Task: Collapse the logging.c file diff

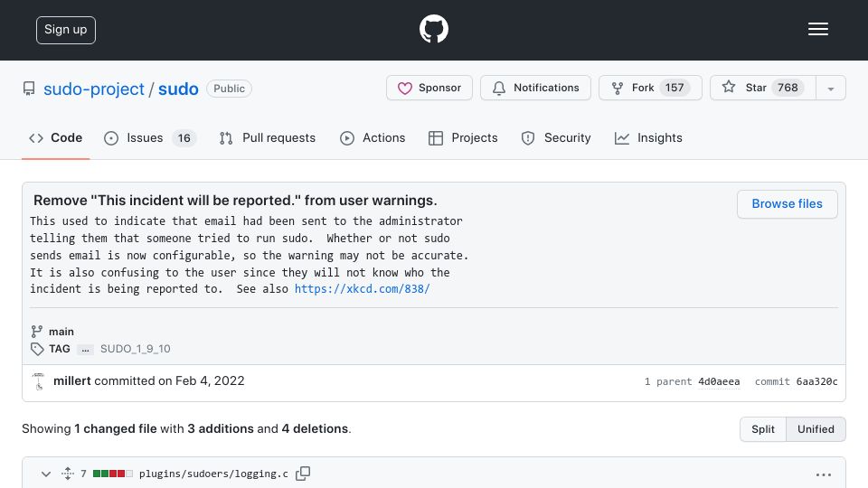Action: (x=46, y=474)
